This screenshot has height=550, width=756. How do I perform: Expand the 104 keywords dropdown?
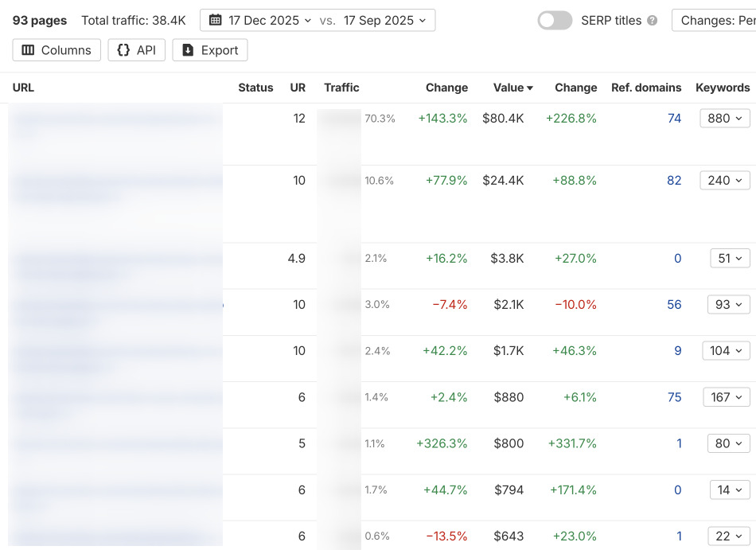pyautogui.click(x=726, y=351)
